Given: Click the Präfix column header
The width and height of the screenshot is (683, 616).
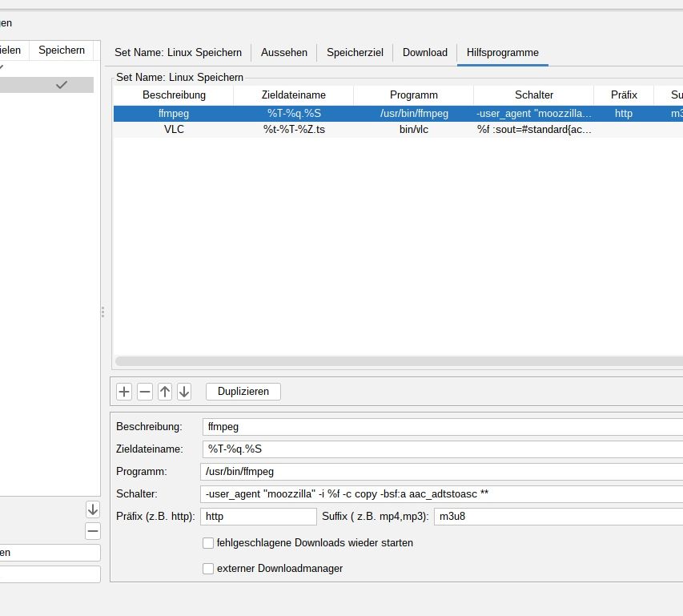Looking at the screenshot, I should (x=624, y=95).
